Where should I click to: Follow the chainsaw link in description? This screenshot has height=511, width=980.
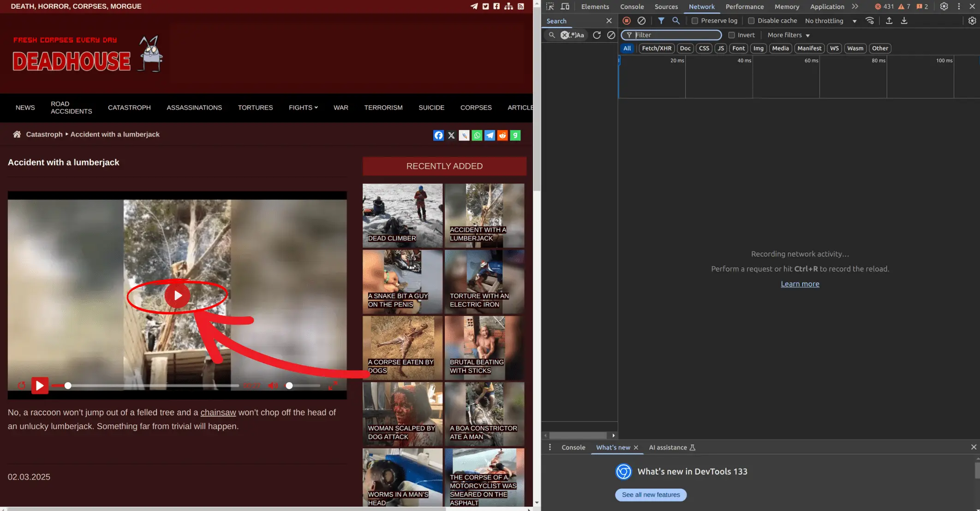218,412
